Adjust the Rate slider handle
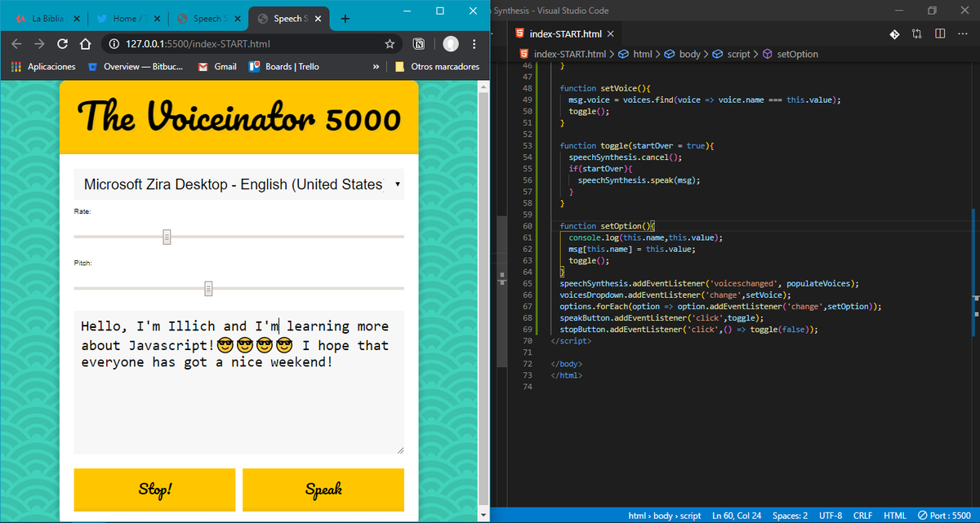980x523 pixels. [x=167, y=237]
